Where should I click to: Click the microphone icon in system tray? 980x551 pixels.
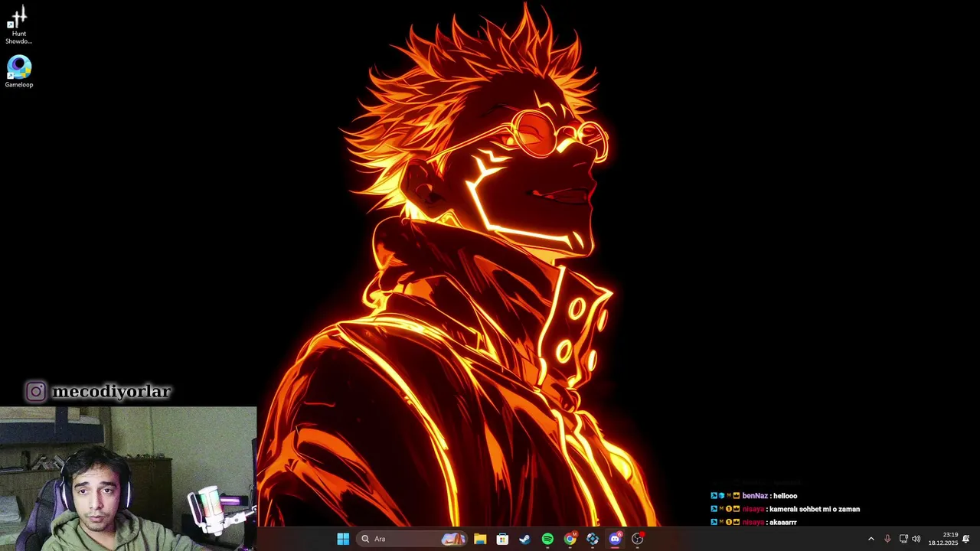887,539
